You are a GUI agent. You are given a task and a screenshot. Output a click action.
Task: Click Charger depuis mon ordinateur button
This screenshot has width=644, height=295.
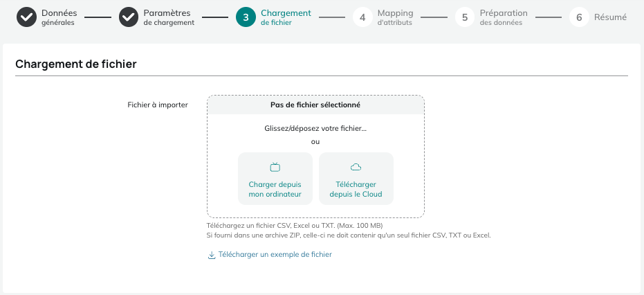275,179
